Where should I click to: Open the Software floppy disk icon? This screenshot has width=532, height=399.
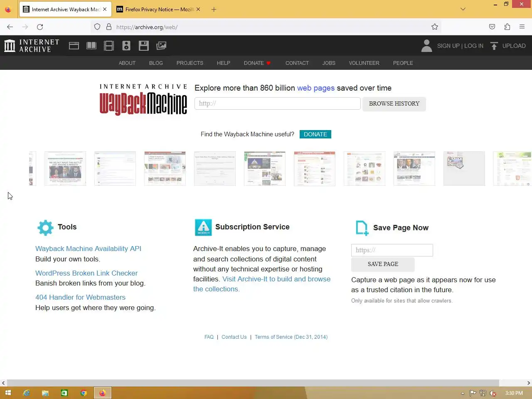[x=144, y=46]
